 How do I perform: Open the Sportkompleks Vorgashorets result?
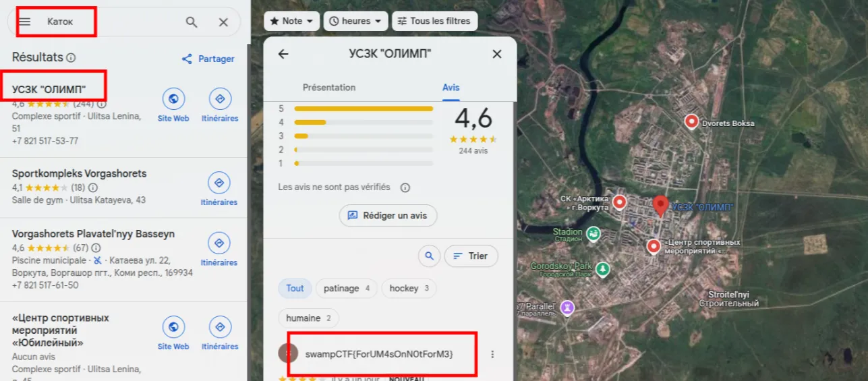79,173
